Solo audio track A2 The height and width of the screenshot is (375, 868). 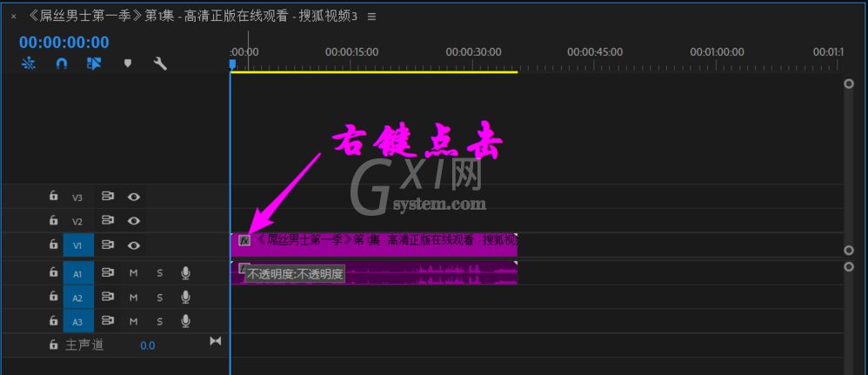pyautogui.click(x=159, y=298)
